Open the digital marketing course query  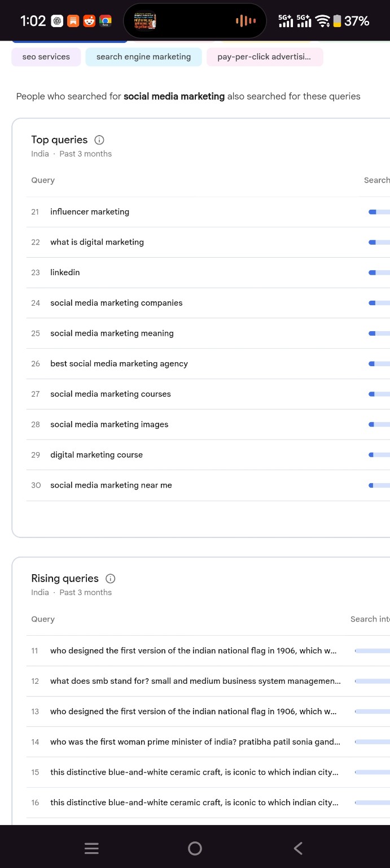pyautogui.click(x=97, y=455)
